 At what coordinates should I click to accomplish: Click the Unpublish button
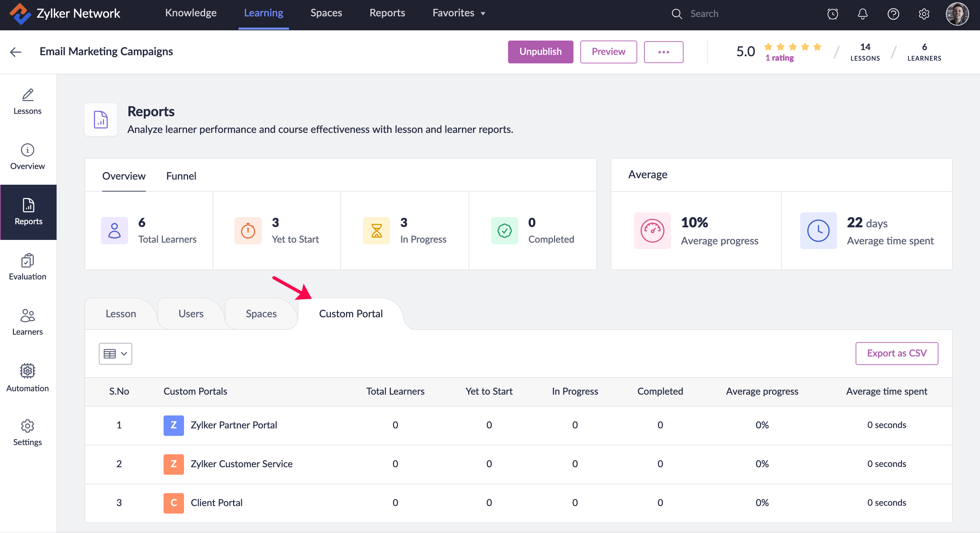[540, 52]
